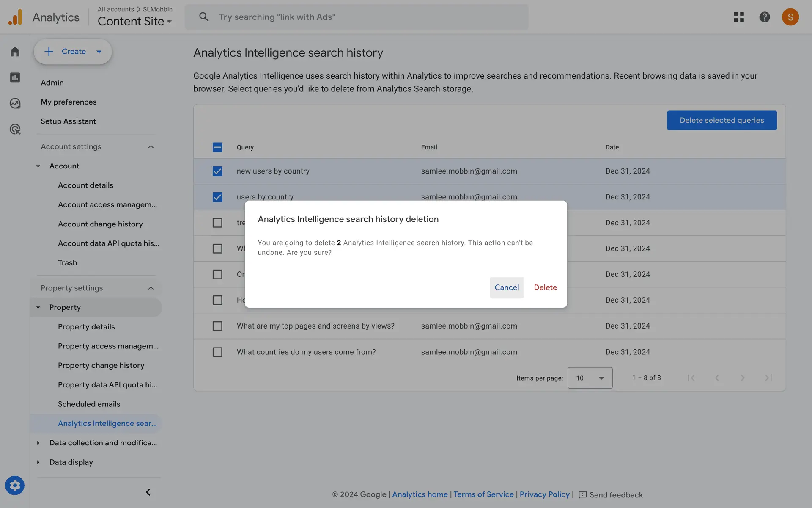Open the Explore icon in left rail
This screenshot has height=508, width=812.
point(15,103)
